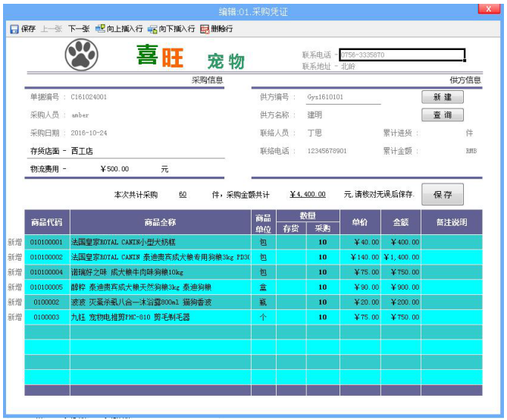Click unit cell 个 in row 0100003
The width and height of the screenshot is (507, 420).
(263, 317)
